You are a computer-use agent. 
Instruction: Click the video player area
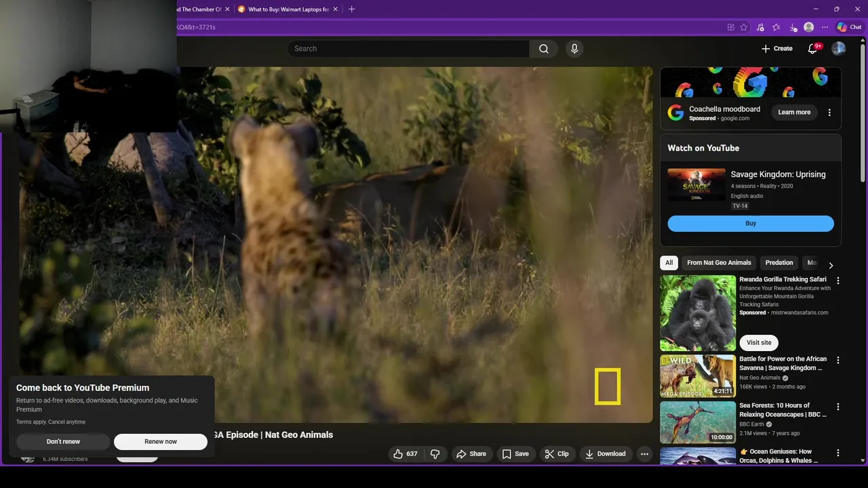(336, 245)
